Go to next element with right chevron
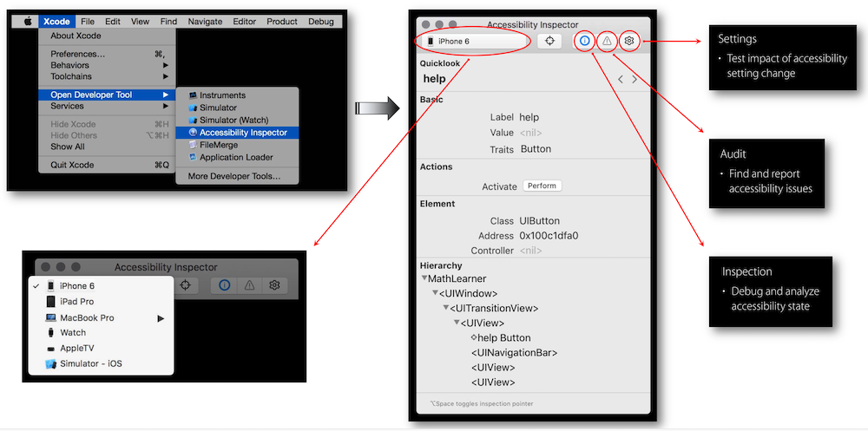The height and width of the screenshot is (431, 868). [x=635, y=79]
